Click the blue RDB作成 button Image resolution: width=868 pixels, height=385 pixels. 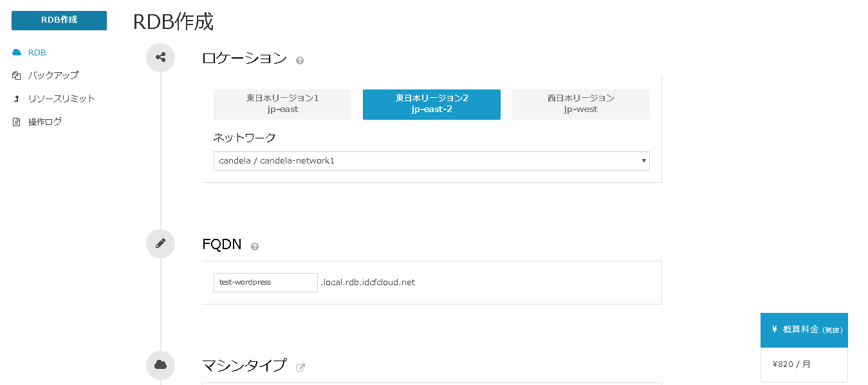pyautogui.click(x=59, y=20)
